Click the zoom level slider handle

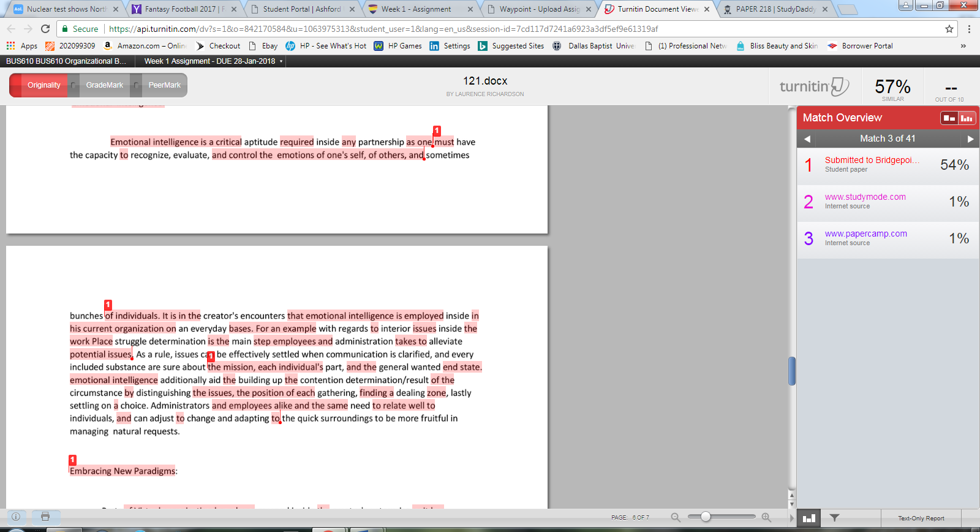coord(706,517)
